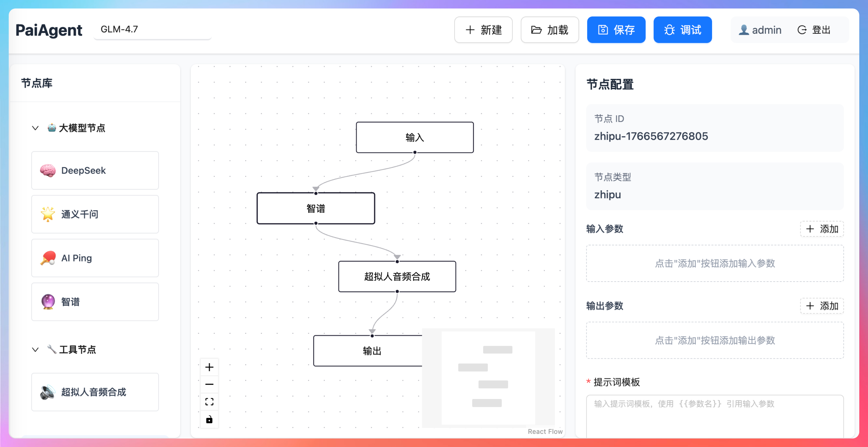Select the 智谱 crystal ball library node

(95, 302)
